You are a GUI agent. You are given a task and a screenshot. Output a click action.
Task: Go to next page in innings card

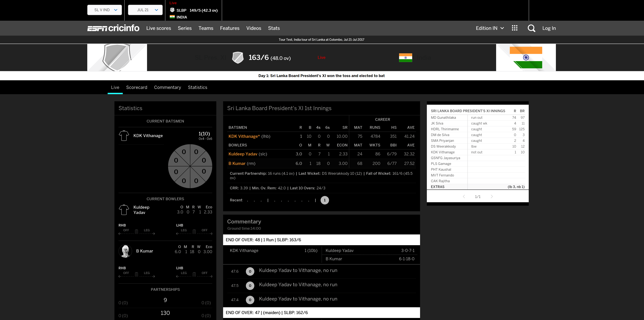492,197
